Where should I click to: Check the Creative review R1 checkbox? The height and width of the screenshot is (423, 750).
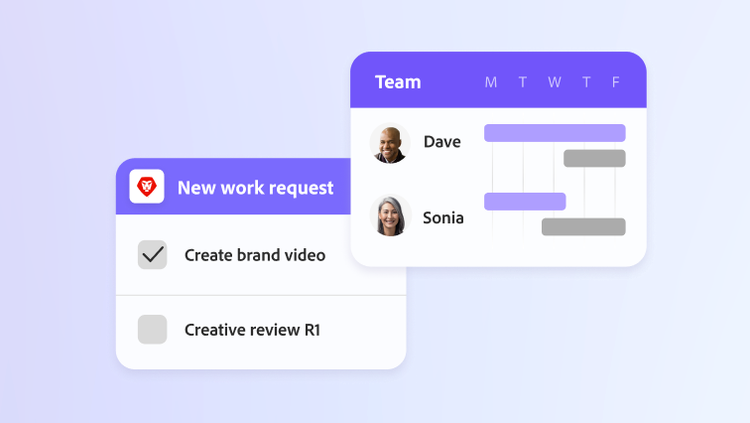coord(153,329)
